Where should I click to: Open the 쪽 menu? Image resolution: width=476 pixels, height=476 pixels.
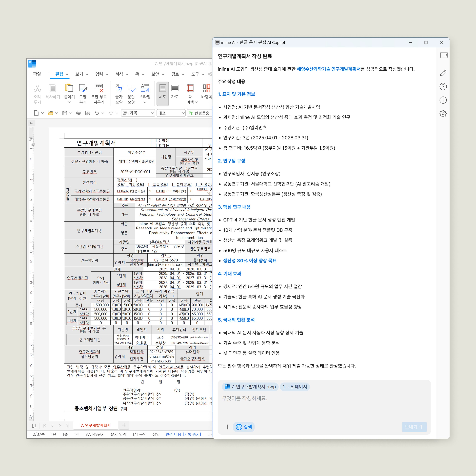[x=139, y=74]
